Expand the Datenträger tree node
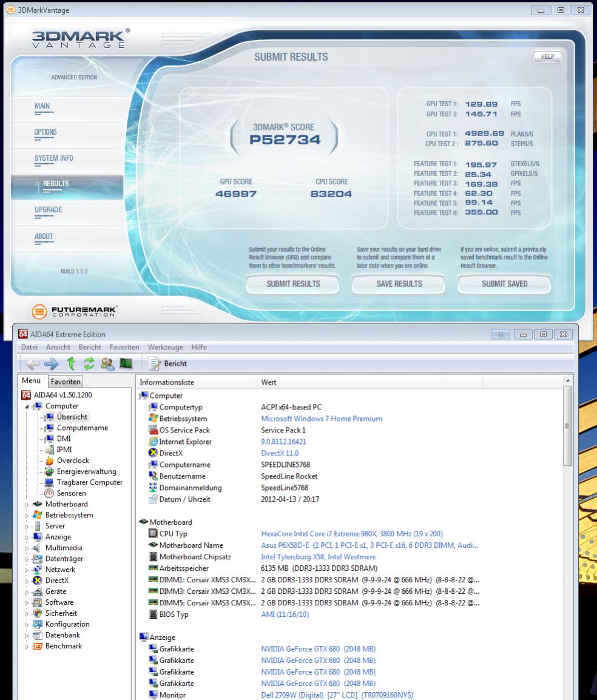The image size is (597, 700). (27, 559)
